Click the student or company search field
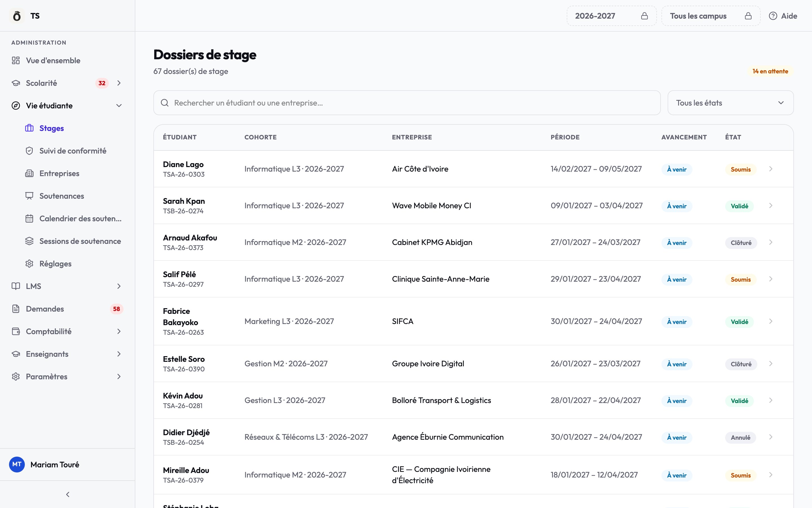 point(407,103)
